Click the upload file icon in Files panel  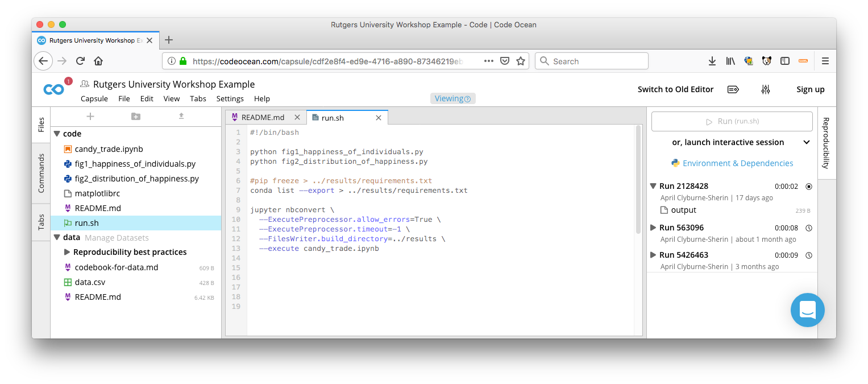click(181, 116)
